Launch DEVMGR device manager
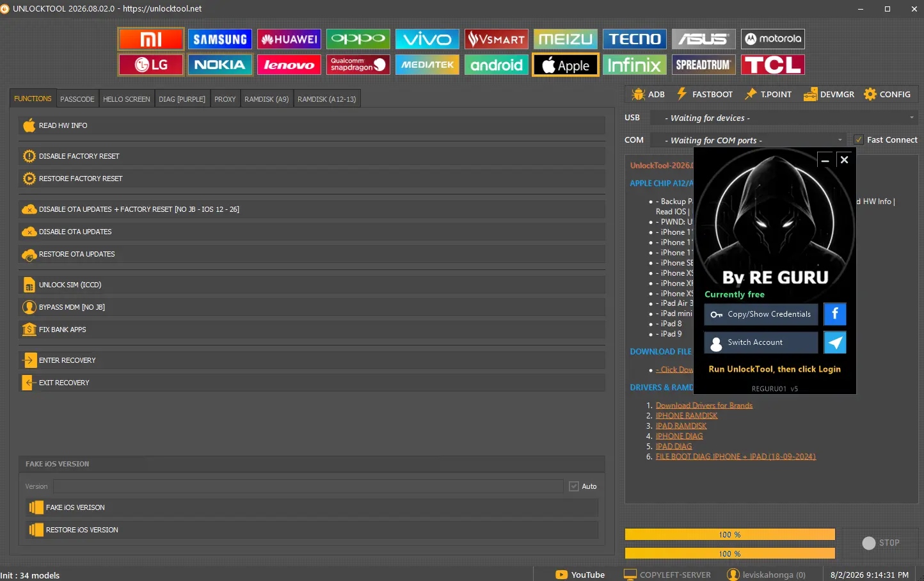Viewport: 924px width, 581px height. pyautogui.click(x=829, y=94)
